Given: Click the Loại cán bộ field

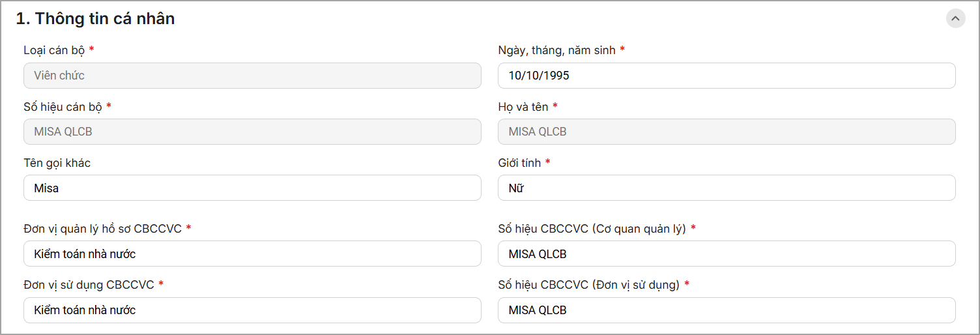Looking at the screenshot, I should 252,76.
